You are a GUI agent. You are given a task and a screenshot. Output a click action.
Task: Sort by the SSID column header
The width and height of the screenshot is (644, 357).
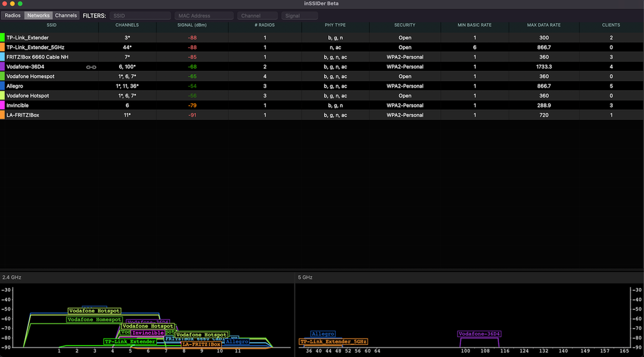click(x=52, y=25)
